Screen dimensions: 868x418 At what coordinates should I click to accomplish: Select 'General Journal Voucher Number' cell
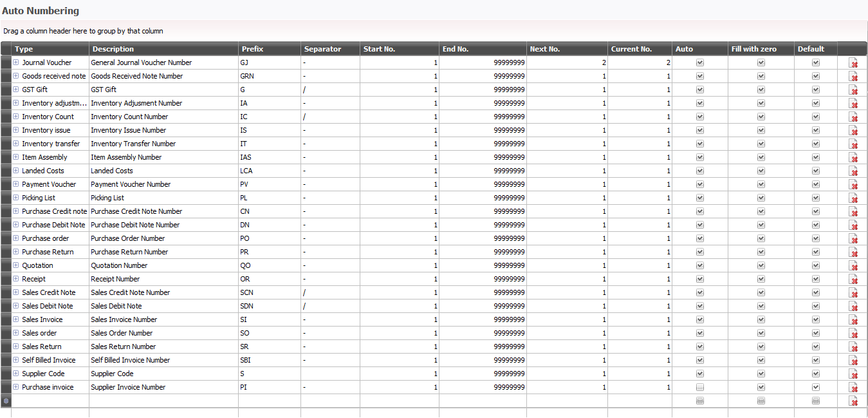tap(163, 62)
